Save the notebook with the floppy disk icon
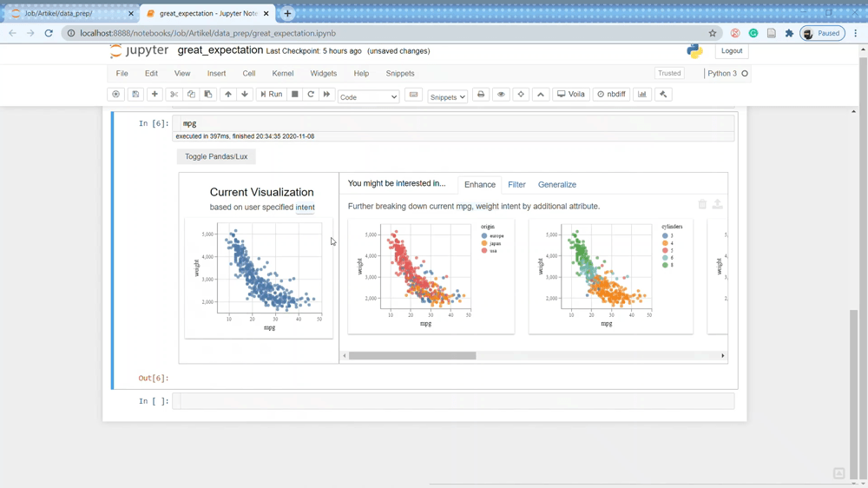Screen dimensions: 868x488 (x=135, y=95)
